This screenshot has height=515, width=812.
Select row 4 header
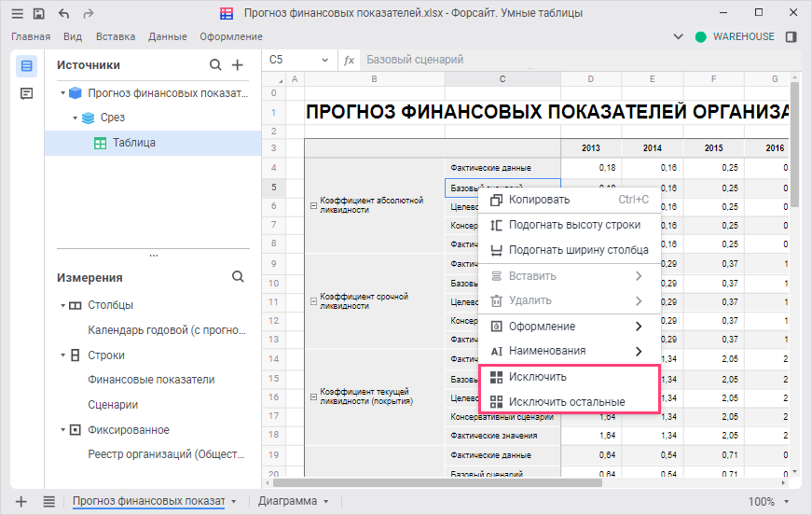(274, 168)
